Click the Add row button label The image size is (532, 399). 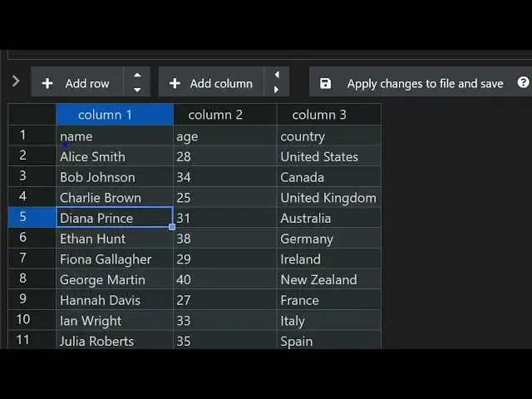pyautogui.click(x=87, y=83)
